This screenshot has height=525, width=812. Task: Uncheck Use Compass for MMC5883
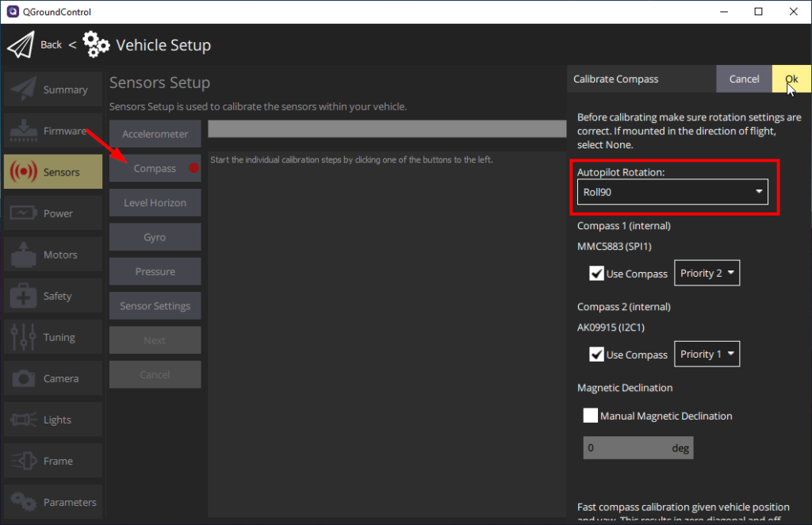tap(597, 274)
